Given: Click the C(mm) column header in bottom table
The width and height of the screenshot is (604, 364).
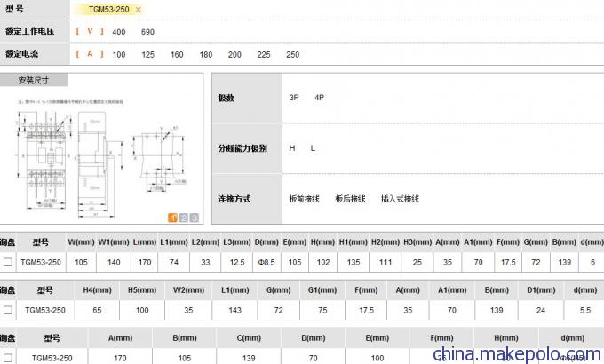Looking at the screenshot, I should pos(249,337).
